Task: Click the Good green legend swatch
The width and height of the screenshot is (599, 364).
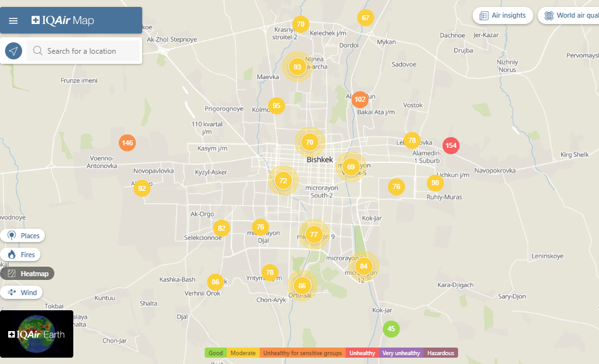Action: [x=215, y=353]
